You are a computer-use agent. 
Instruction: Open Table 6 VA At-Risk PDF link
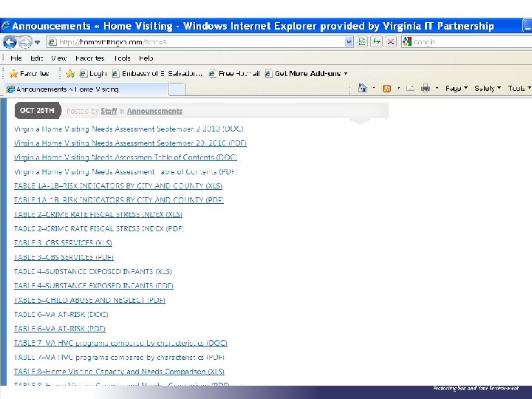(60, 328)
